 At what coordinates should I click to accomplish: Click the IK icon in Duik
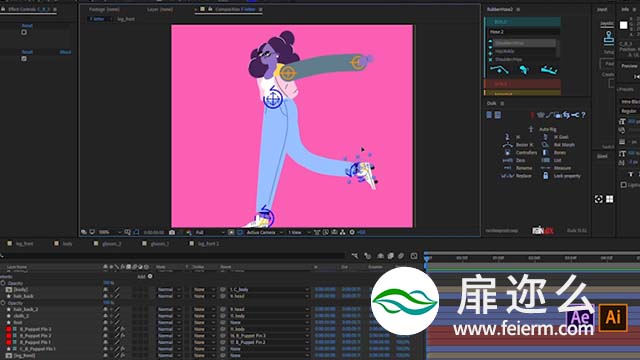click(507, 137)
